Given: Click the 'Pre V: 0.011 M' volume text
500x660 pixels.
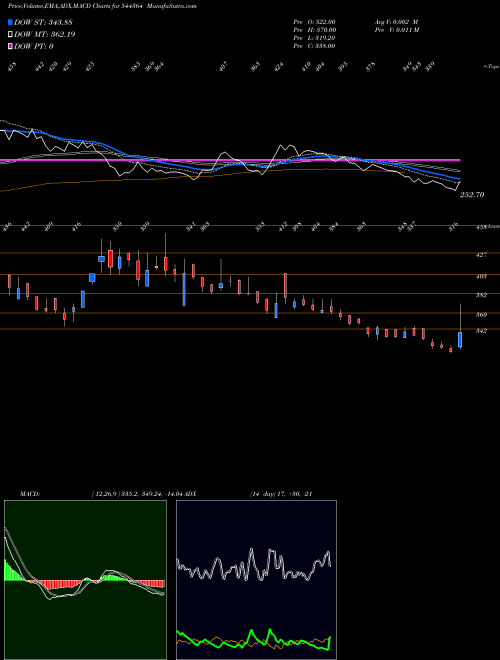Looking at the screenshot, I should (397, 30).
